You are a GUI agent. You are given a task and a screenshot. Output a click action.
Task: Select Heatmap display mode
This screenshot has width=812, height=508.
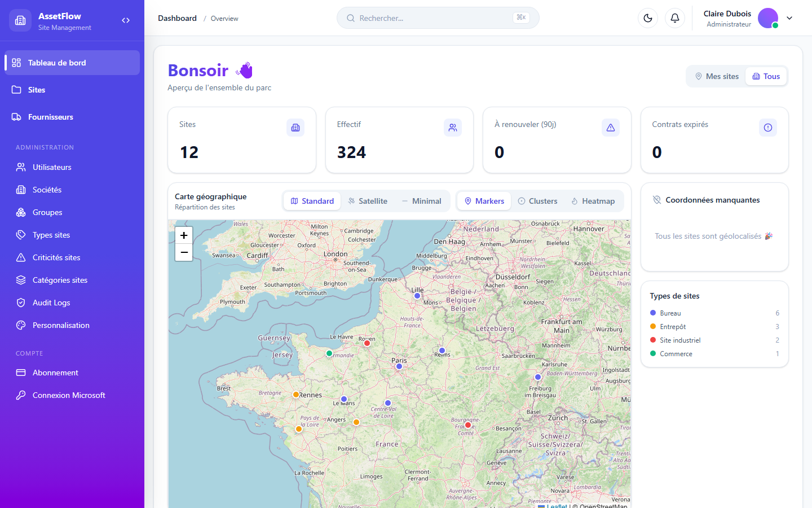point(593,201)
